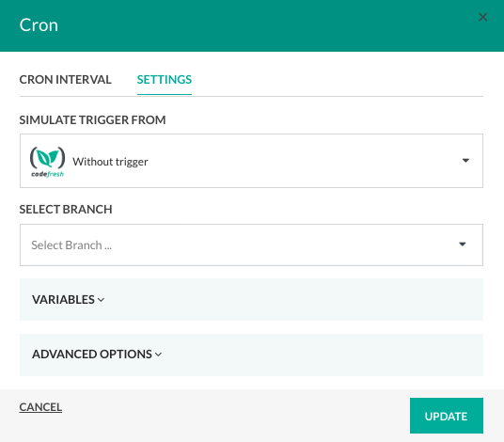
Task: Click the Codefresh leaf logo icon
Action: click(48, 157)
